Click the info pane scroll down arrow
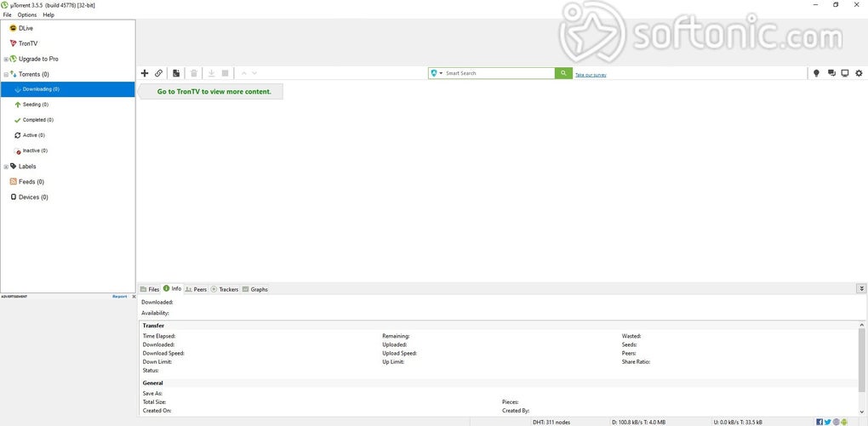The image size is (868, 426). (861, 412)
